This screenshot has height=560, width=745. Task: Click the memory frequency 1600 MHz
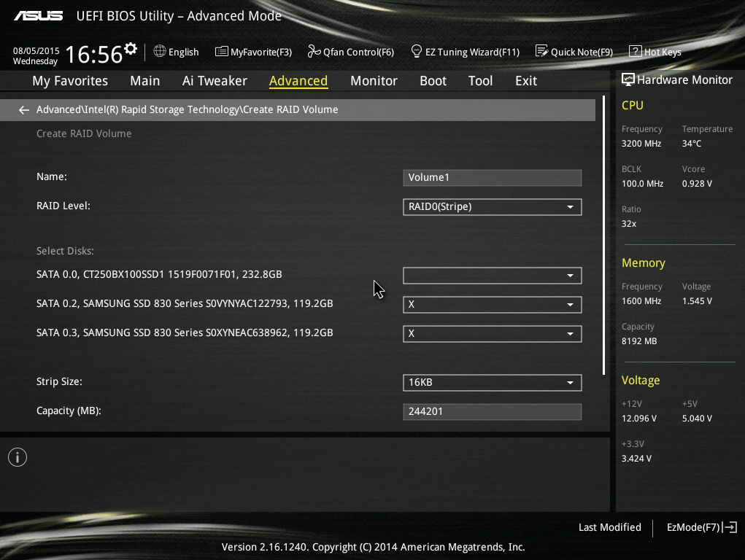point(641,301)
